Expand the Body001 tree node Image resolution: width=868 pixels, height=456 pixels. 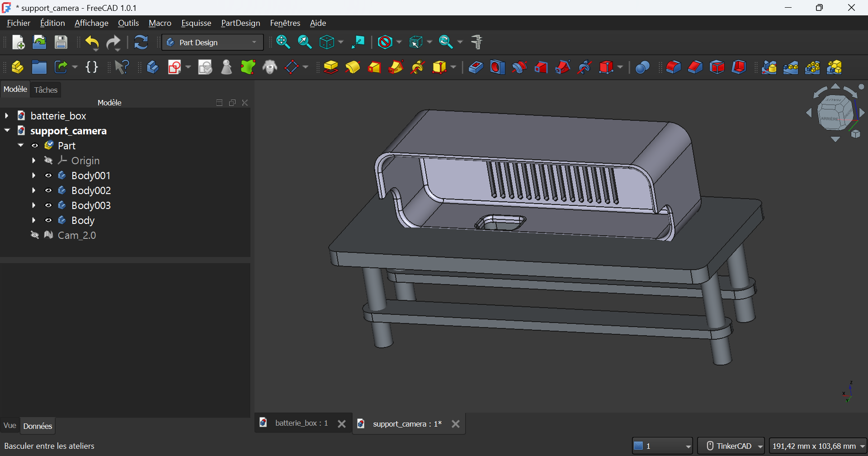pyautogui.click(x=34, y=176)
